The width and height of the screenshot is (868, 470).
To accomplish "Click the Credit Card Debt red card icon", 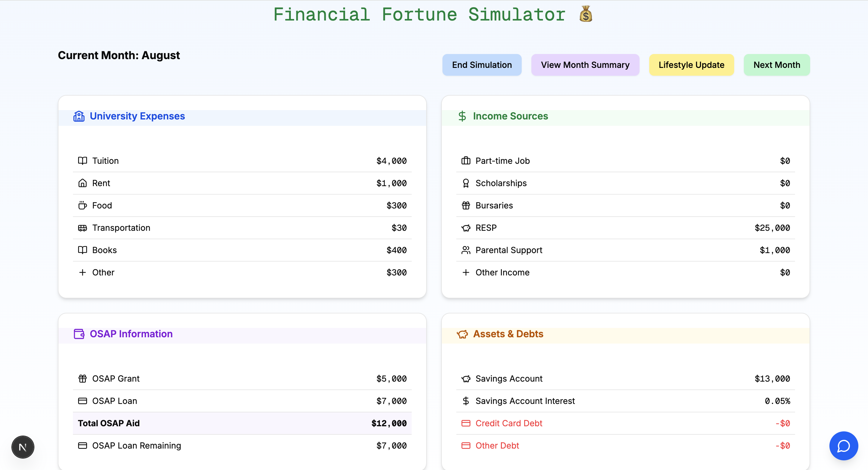I will tap(466, 423).
